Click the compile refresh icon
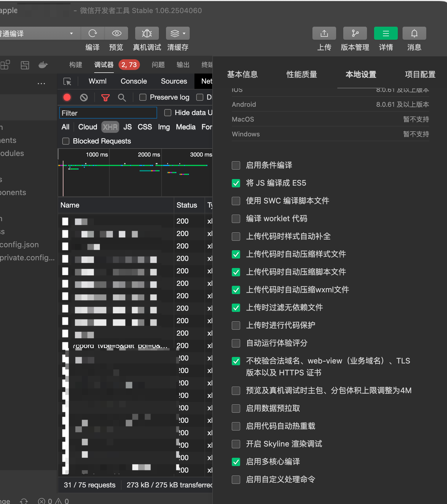Image resolution: width=447 pixels, height=504 pixels. (93, 33)
